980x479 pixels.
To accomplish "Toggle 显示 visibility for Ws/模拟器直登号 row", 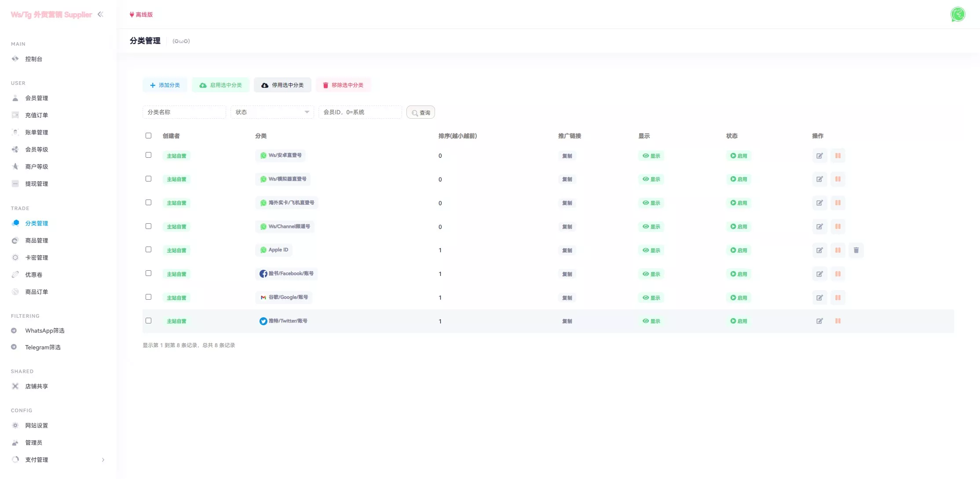I will pyautogui.click(x=651, y=179).
